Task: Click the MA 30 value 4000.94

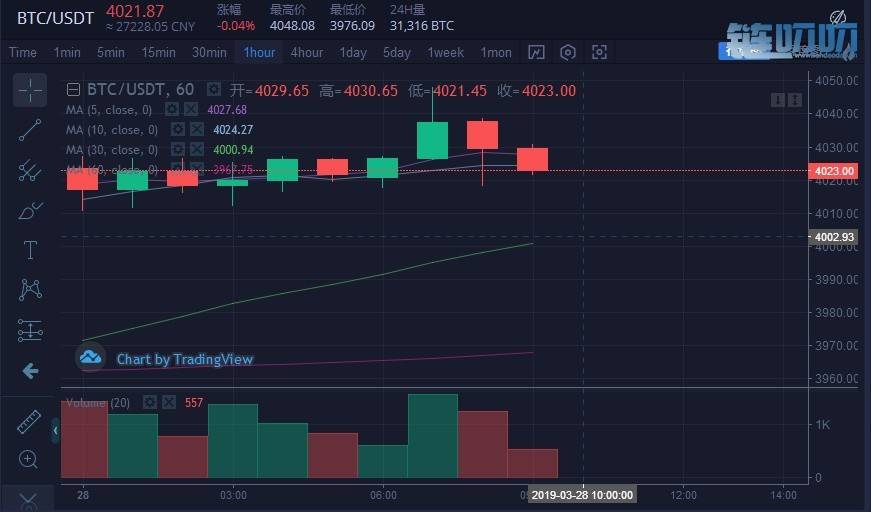Action: tap(233, 150)
